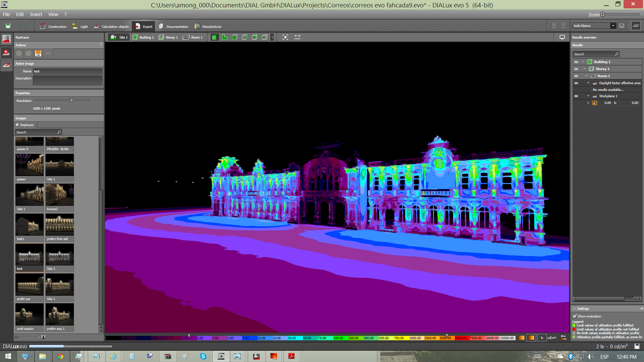Collapse the Settings section
This screenshot has height=362, width=644.
[x=574, y=309]
